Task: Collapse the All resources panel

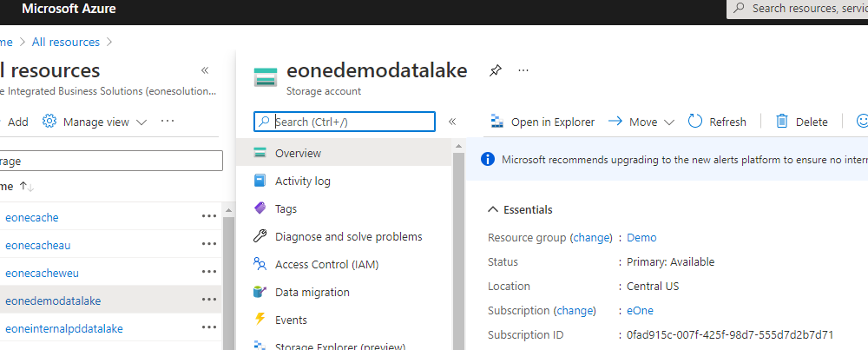Action: pos(205,70)
